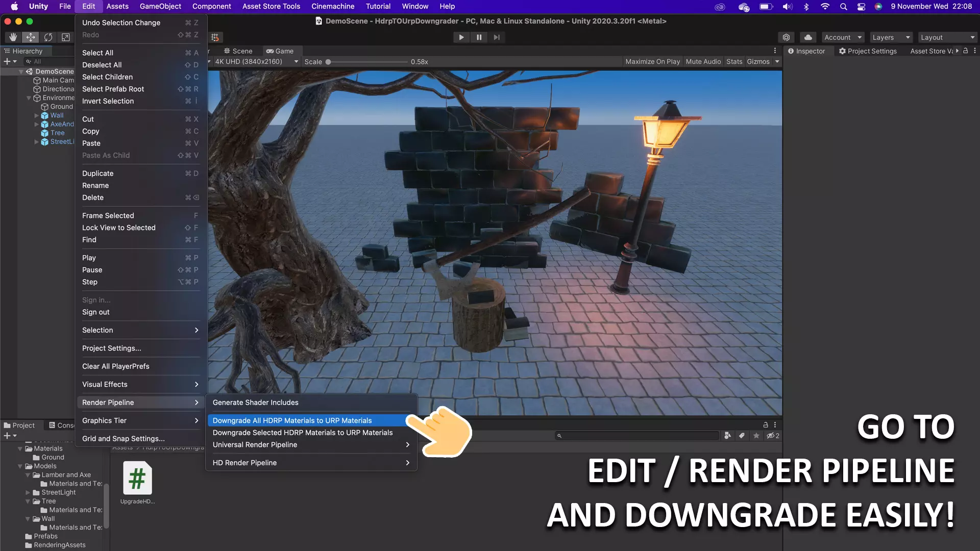Collapse the DemoScene hierarchy root
This screenshot has height=551, width=980.
[21, 71]
